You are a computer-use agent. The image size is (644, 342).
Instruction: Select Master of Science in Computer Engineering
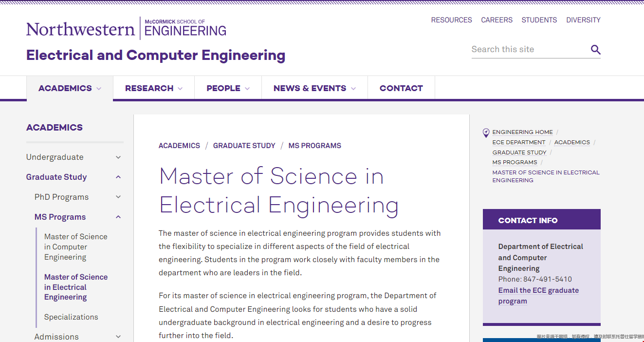76,247
